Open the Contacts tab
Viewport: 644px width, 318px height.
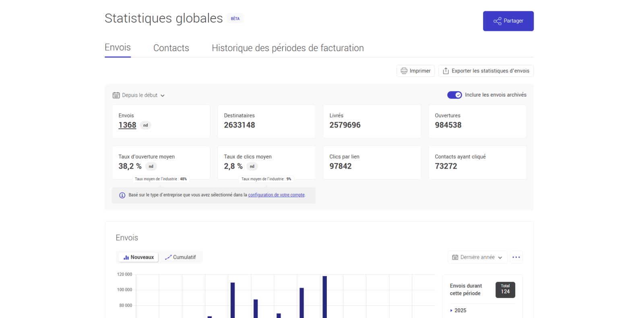coord(171,48)
